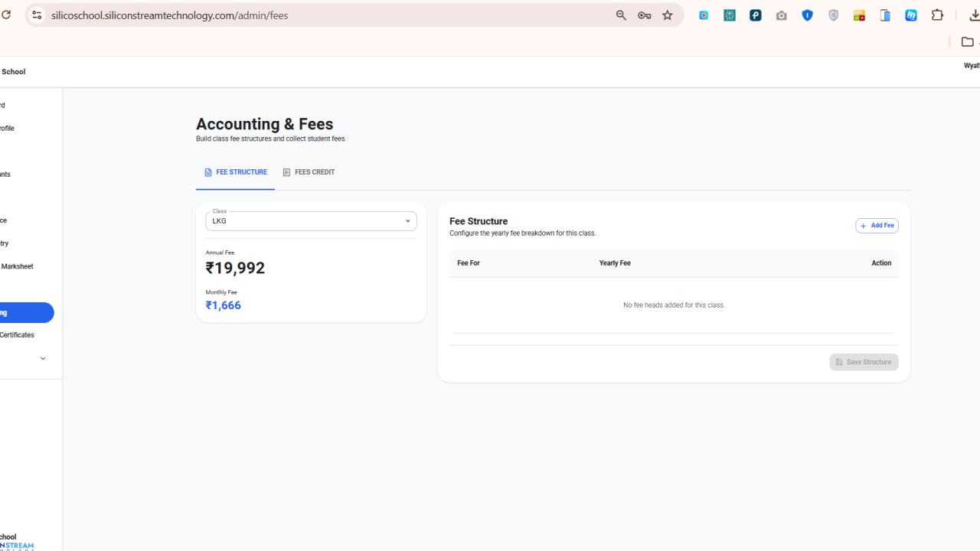
Task: Open the Fee Structure tab
Action: point(235,173)
